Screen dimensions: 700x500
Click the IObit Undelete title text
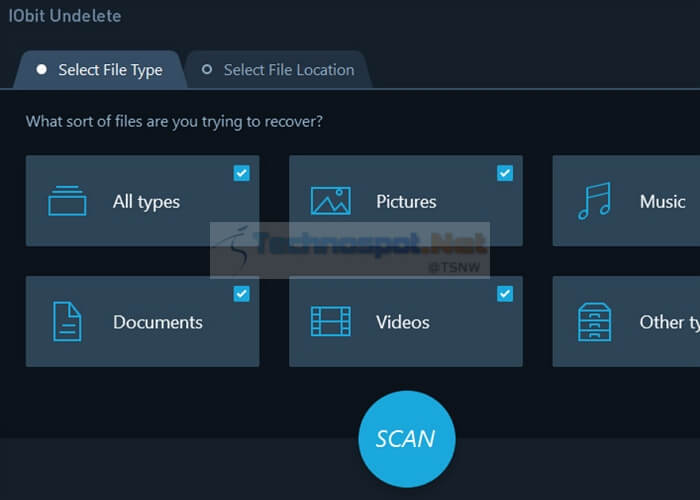65,16
